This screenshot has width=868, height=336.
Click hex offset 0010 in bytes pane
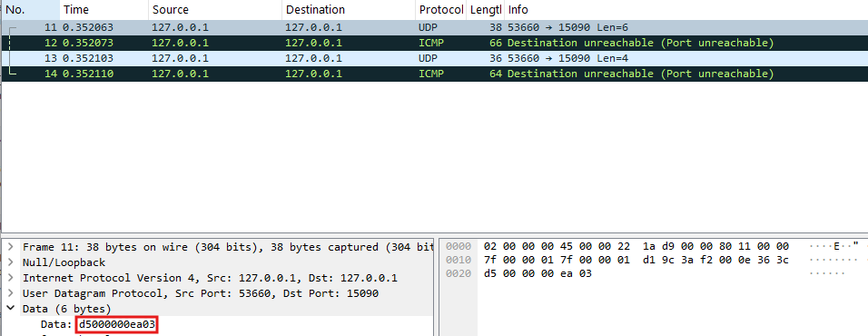click(459, 260)
